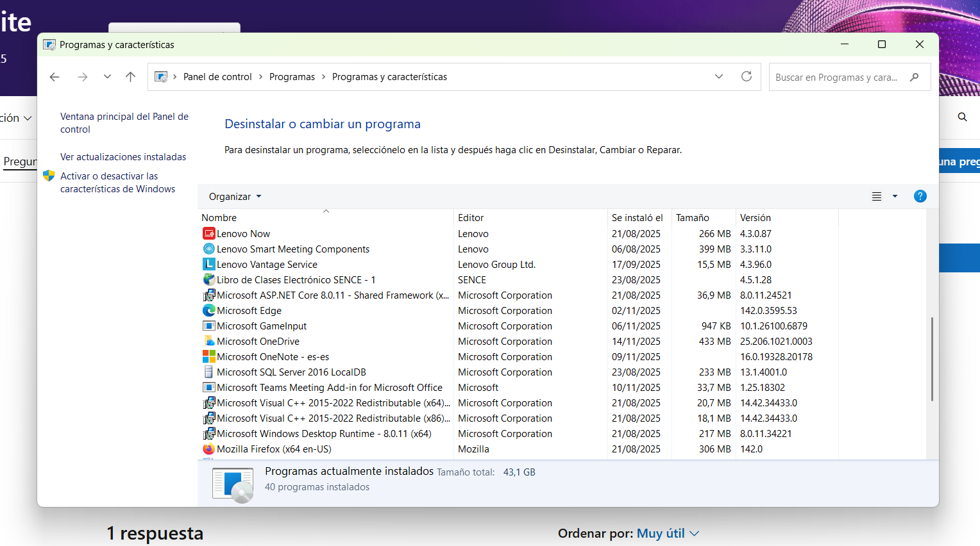
Task: Click the search magnifier icon
Action: point(915,77)
